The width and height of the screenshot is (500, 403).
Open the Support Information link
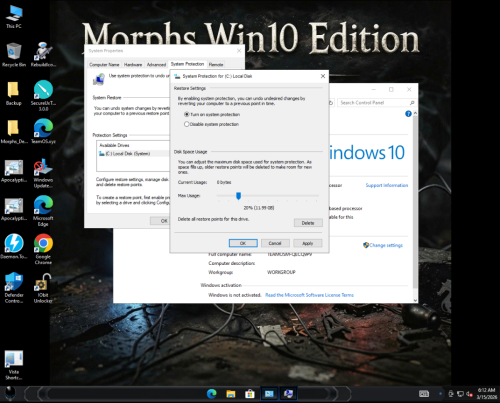387,185
